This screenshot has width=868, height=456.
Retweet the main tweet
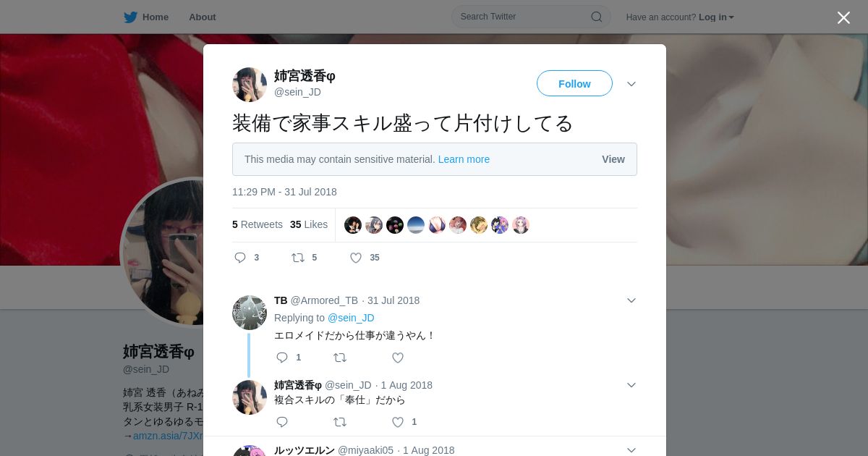pyautogui.click(x=298, y=258)
